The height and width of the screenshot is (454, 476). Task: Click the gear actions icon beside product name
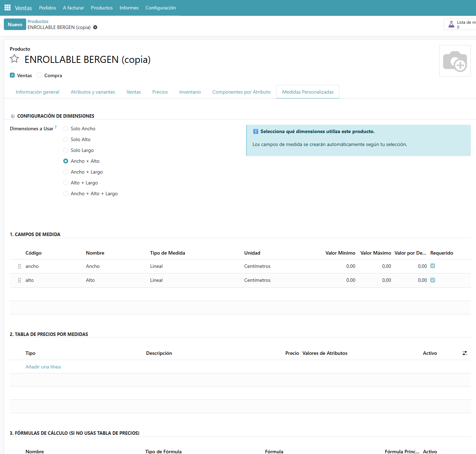click(95, 27)
